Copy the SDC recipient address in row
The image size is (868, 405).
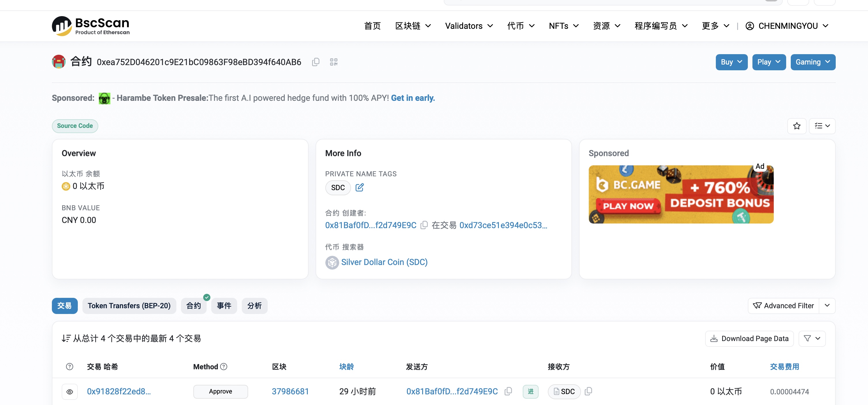coord(588,391)
